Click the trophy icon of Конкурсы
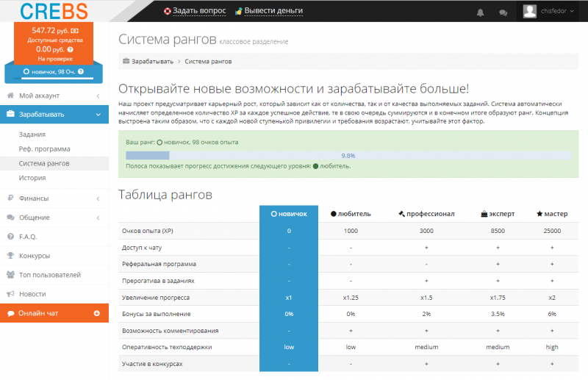The image size is (588, 380). click(x=10, y=256)
